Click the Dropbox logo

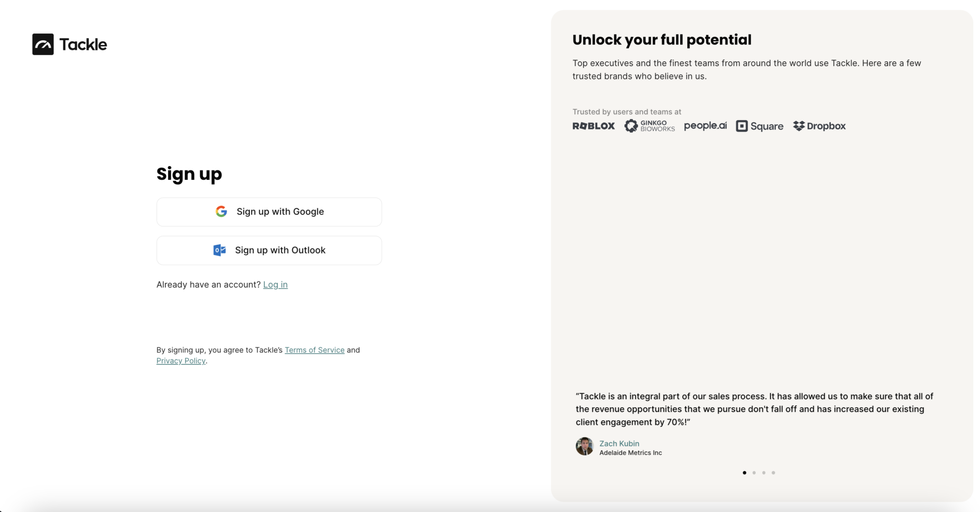coord(819,126)
